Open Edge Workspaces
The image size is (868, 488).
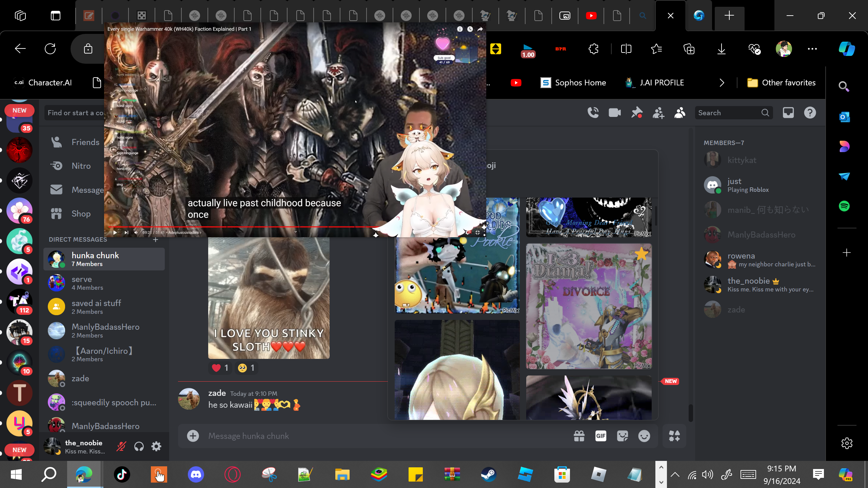click(20, 16)
